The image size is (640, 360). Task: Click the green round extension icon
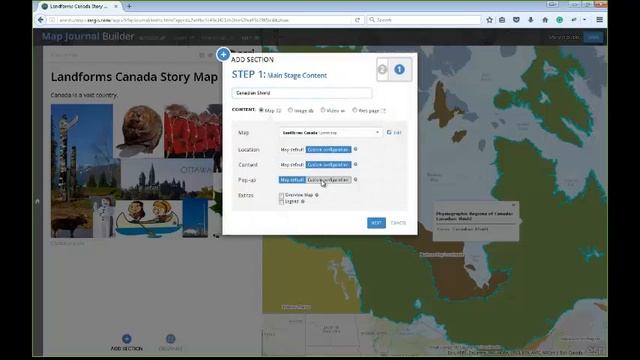(x=560, y=20)
